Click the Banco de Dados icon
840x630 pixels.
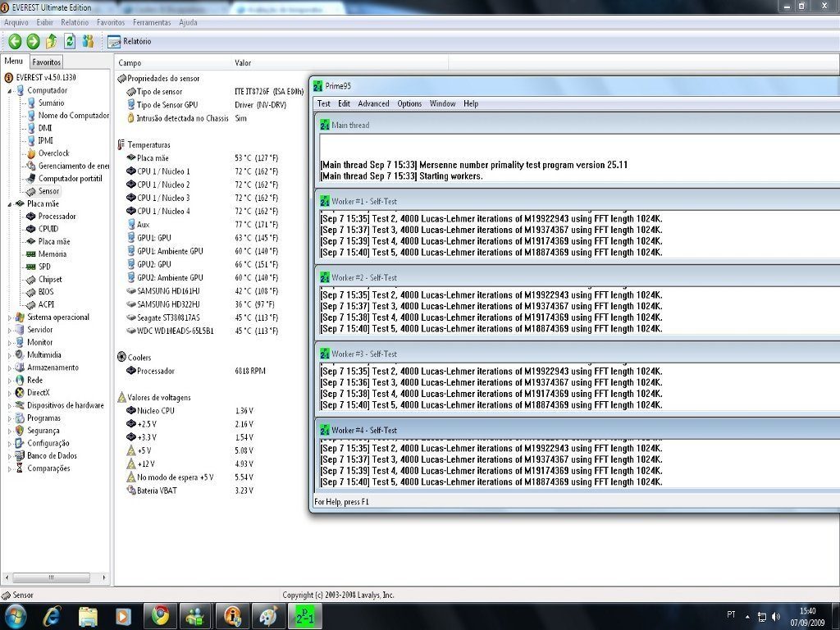click(x=20, y=456)
